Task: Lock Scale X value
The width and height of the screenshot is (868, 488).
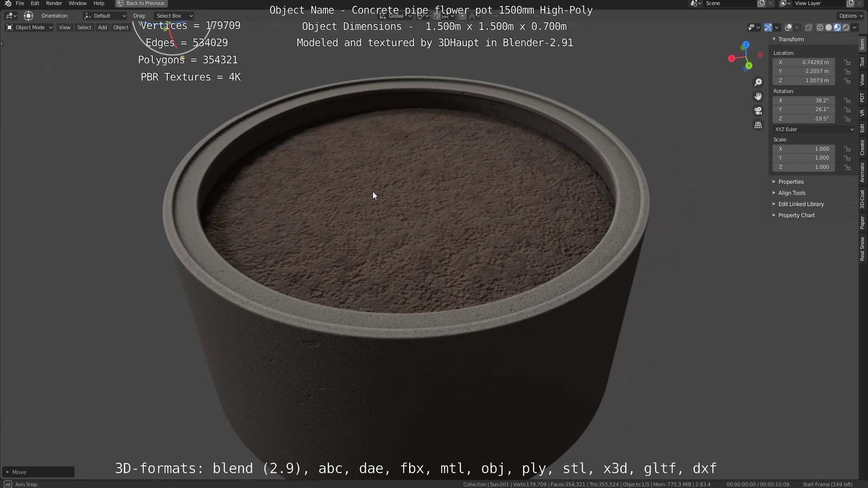Action: (x=848, y=149)
